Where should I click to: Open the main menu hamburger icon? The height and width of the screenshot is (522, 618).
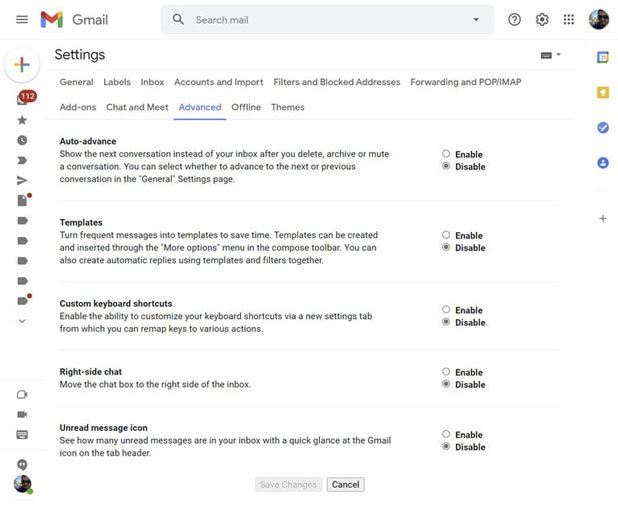(x=21, y=20)
